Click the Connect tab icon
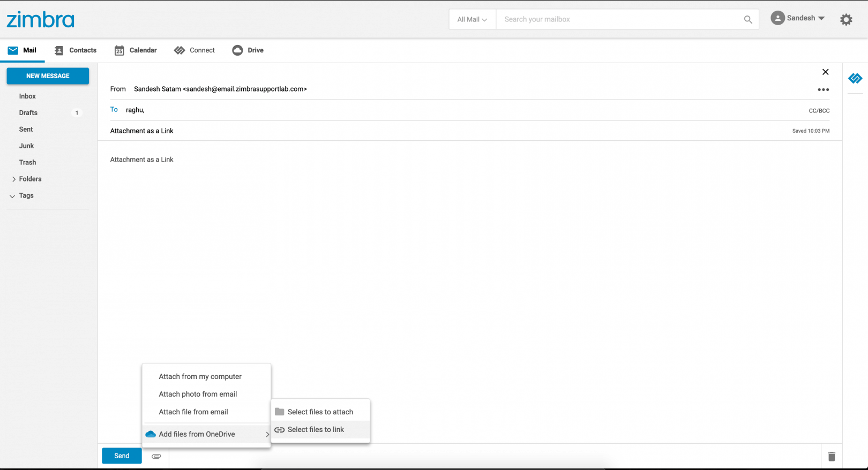The image size is (868, 470). (x=179, y=50)
